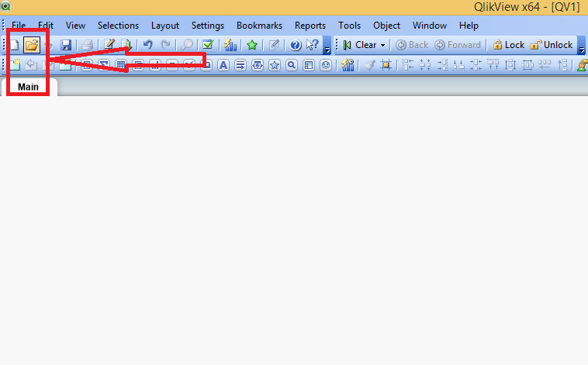Clear all selections with the Clear button
Screen dimensions: 588x365
(360, 45)
